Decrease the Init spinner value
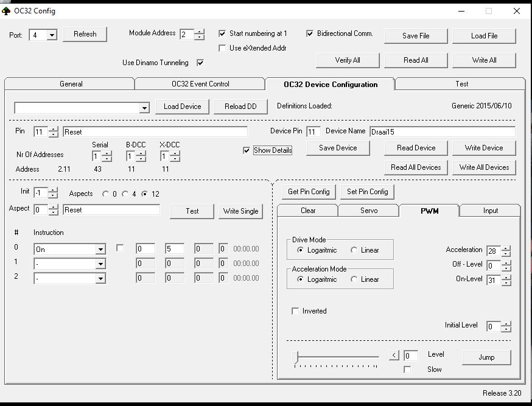The width and height of the screenshot is (532, 406). [53, 195]
